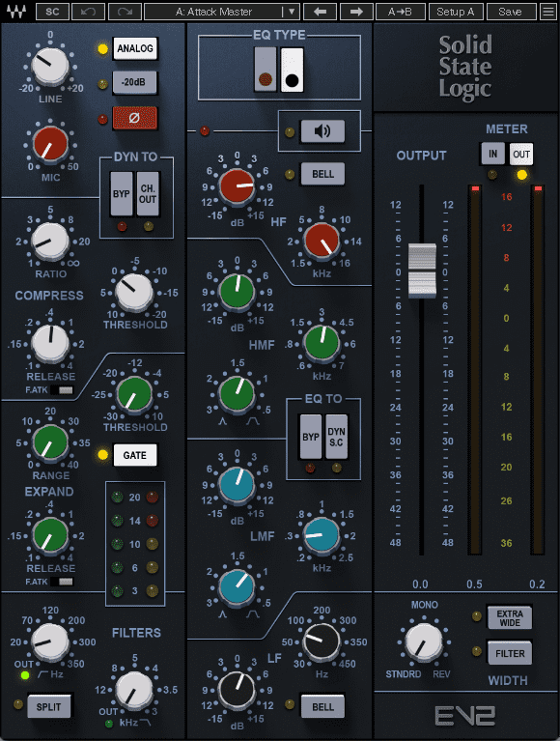Toggle the ANALOG button
Viewport: 560px width, 741px height.
134,48
